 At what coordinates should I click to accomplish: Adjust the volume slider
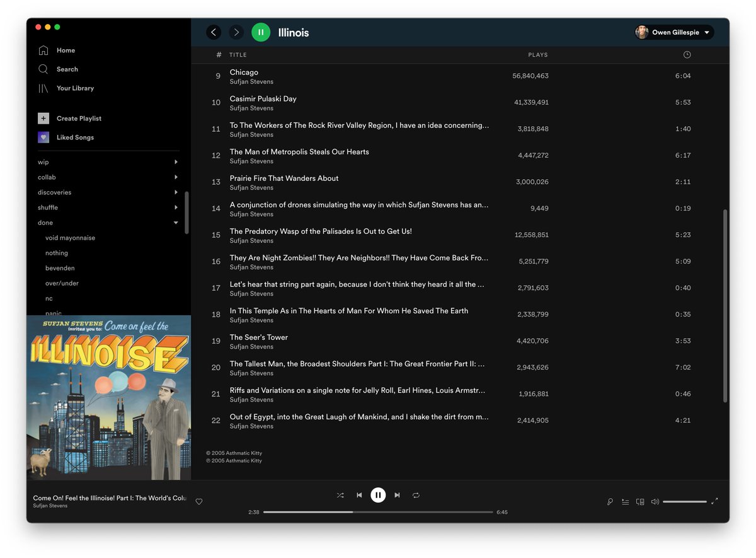685,502
